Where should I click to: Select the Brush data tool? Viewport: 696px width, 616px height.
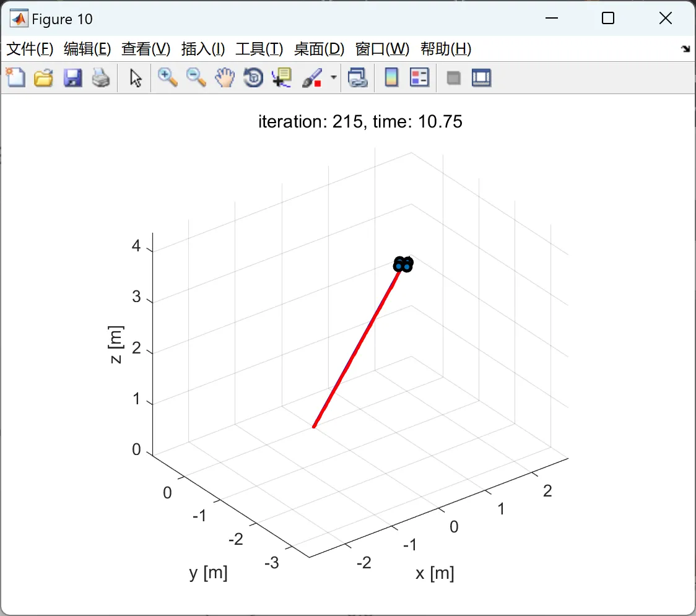tap(312, 77)
